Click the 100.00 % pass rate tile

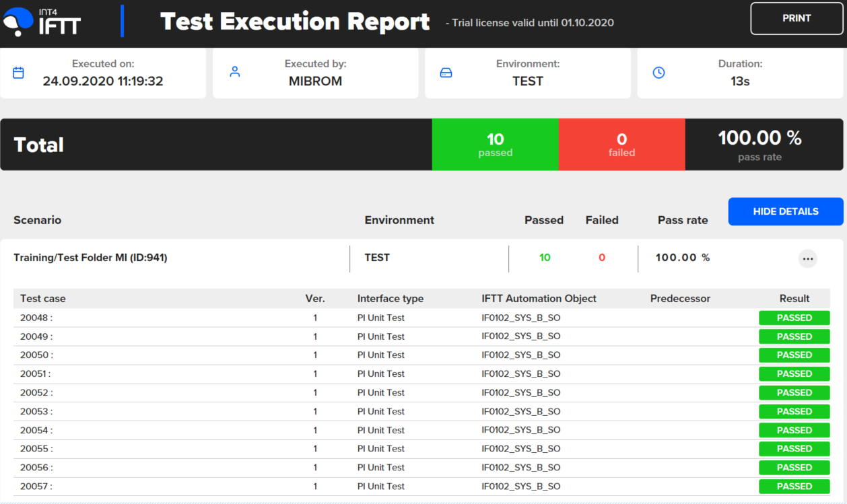[759, 145]
